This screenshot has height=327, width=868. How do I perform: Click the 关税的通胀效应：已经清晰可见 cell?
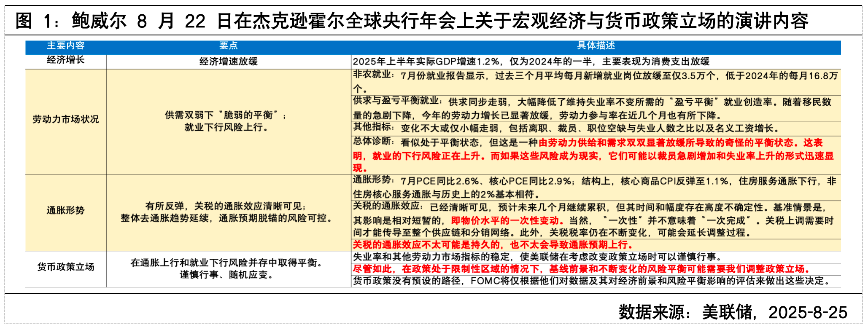pyautogui.click(x=596, y=220)
